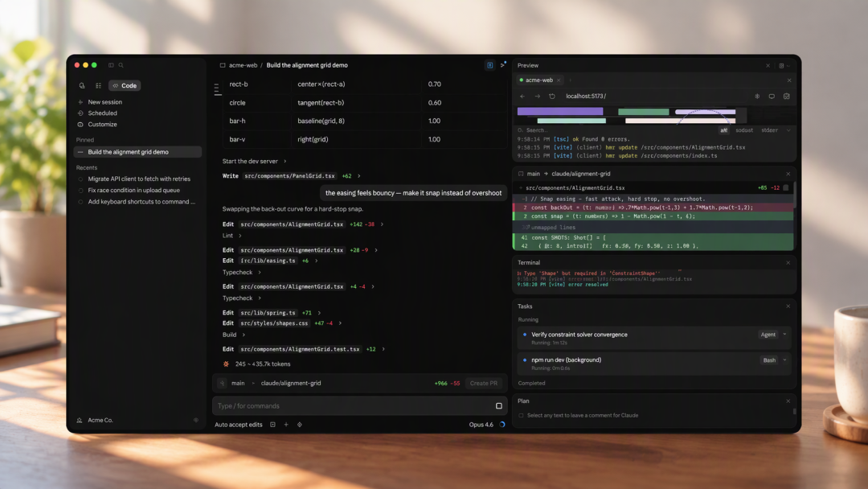The width and height of the screenshot is (868, 489).
Task: Open recent Add keyboard shortcuts to command session
Action: (141, 202)
